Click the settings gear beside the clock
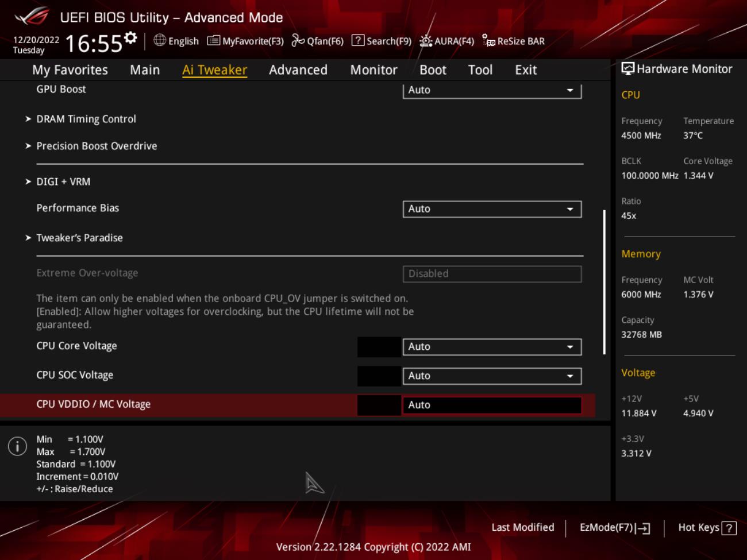The image size is (747, 560). (x=131, y=38)
